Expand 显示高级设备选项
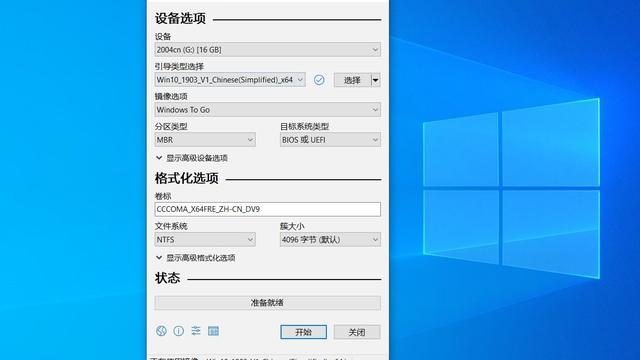 192,158
